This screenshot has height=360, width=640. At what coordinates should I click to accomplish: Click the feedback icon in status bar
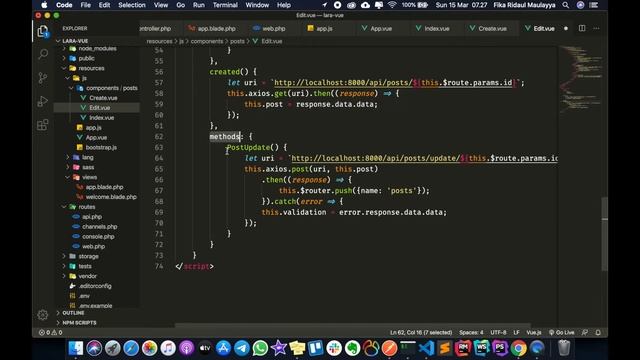tap(585, 332)
